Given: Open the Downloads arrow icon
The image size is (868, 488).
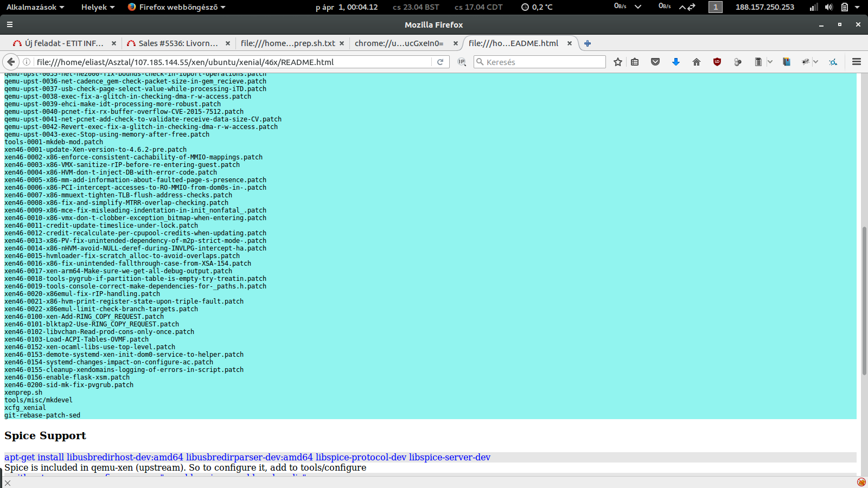Looking at the screenshot, I should (675, 62).
